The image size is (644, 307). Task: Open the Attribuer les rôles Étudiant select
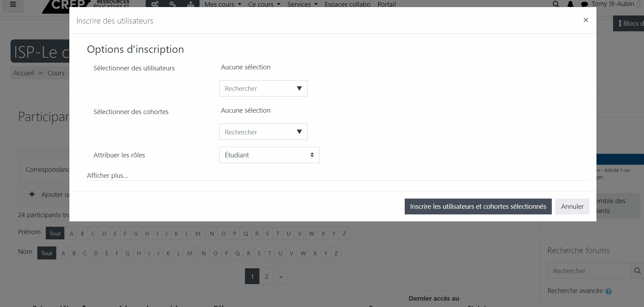(x=269, y=155)
